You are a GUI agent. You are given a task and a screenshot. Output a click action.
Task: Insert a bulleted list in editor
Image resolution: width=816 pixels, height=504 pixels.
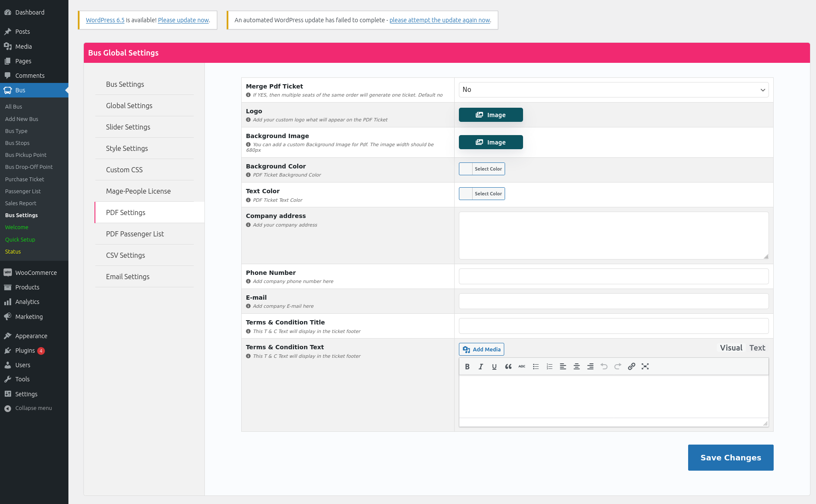(535, 366)
